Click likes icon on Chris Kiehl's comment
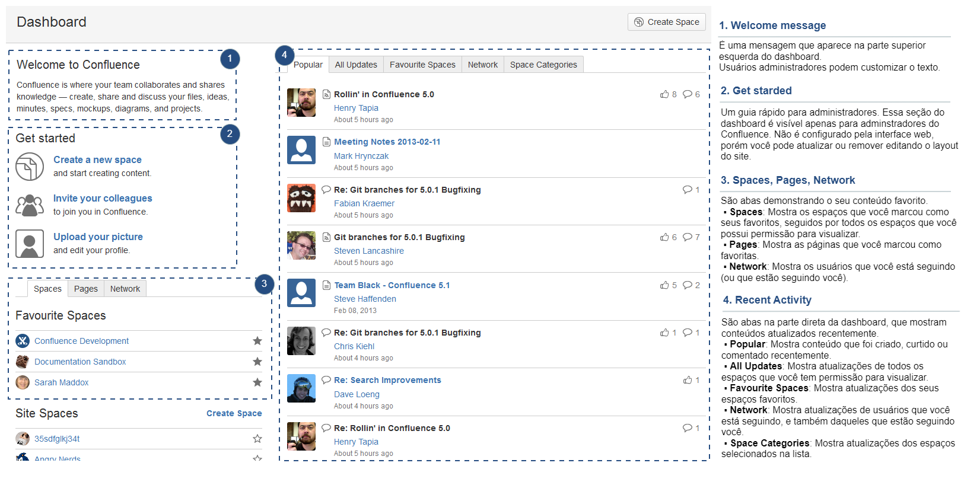The image size is (980, 482). click(664, 333)
